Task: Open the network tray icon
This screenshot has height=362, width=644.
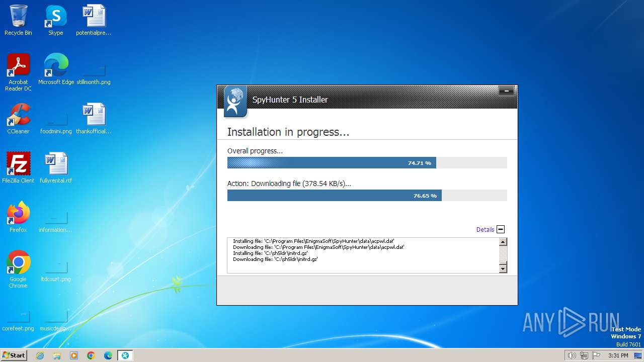Action: (x=584, y=355)
